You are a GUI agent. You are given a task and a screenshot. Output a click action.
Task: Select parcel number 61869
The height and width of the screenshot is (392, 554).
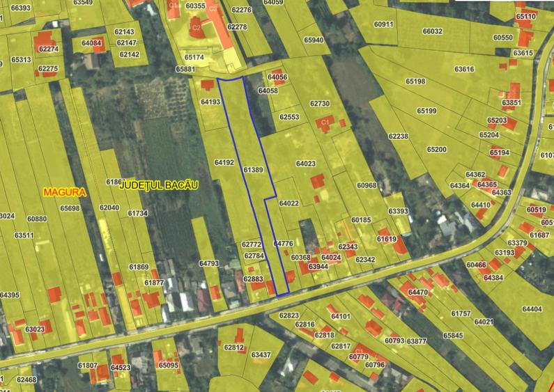click(139, 267)
